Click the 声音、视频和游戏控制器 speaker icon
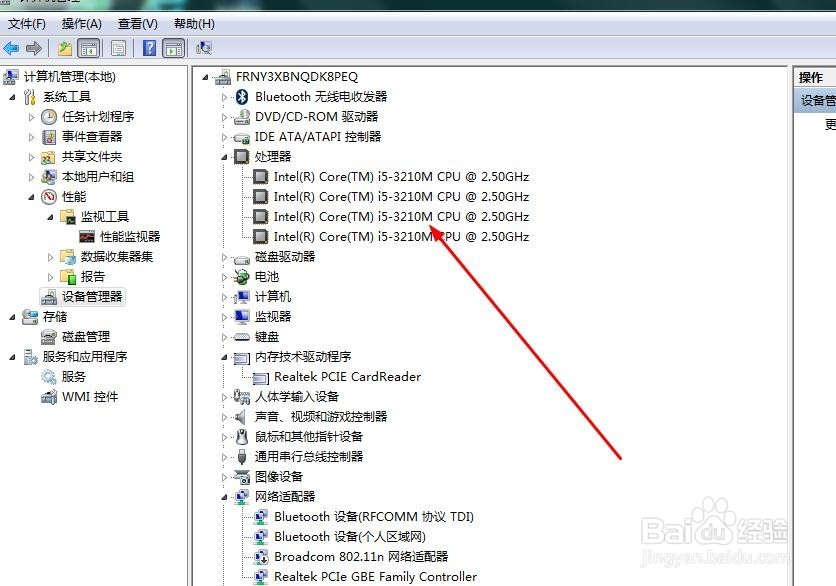The height and width of the screenshot is (586, 836). coord(241,417)
